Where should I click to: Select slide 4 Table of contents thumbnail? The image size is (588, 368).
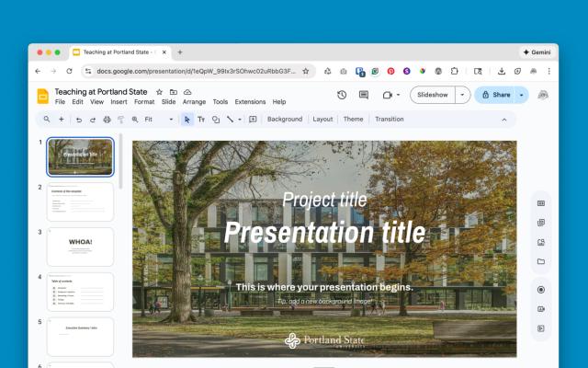pos(80,292)
